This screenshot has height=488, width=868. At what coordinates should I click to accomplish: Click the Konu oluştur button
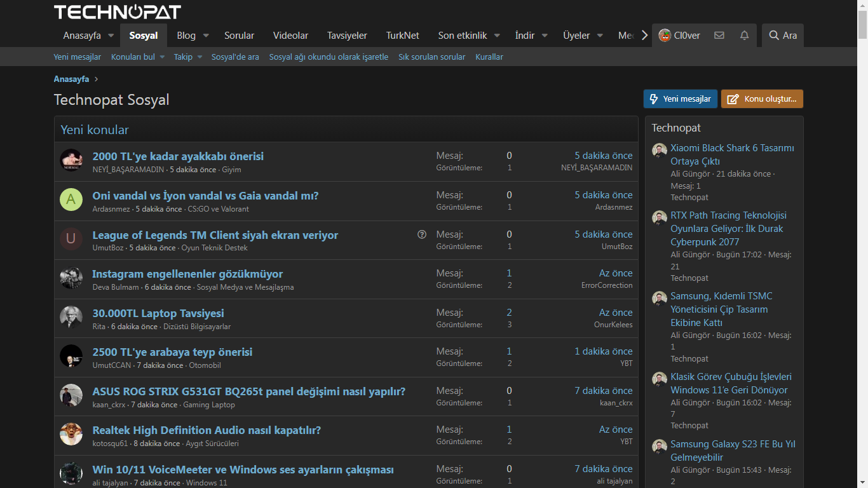[763, 99]
